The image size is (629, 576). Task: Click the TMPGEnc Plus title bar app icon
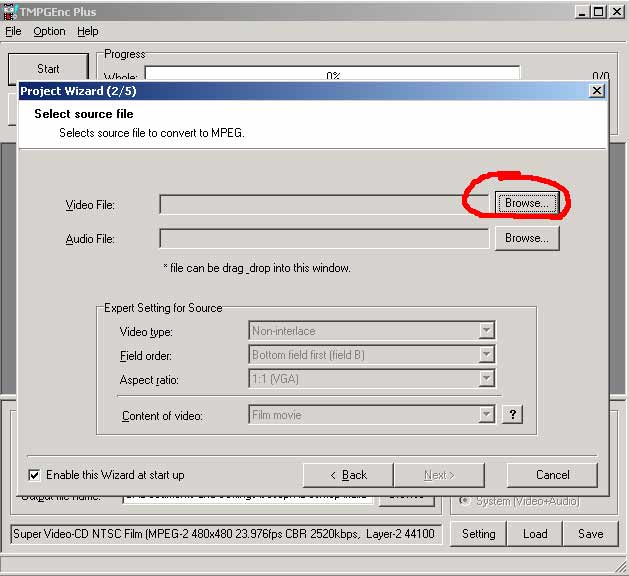click(9, 12)
